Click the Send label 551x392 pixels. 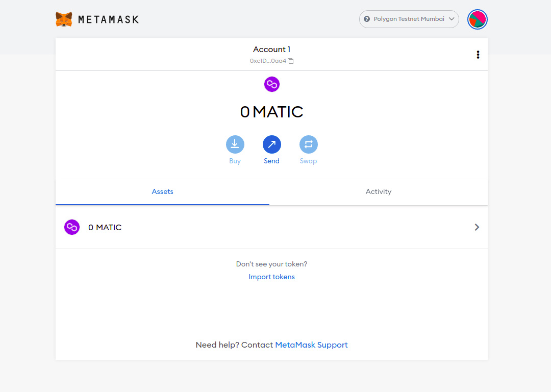(x=271, y=161)
